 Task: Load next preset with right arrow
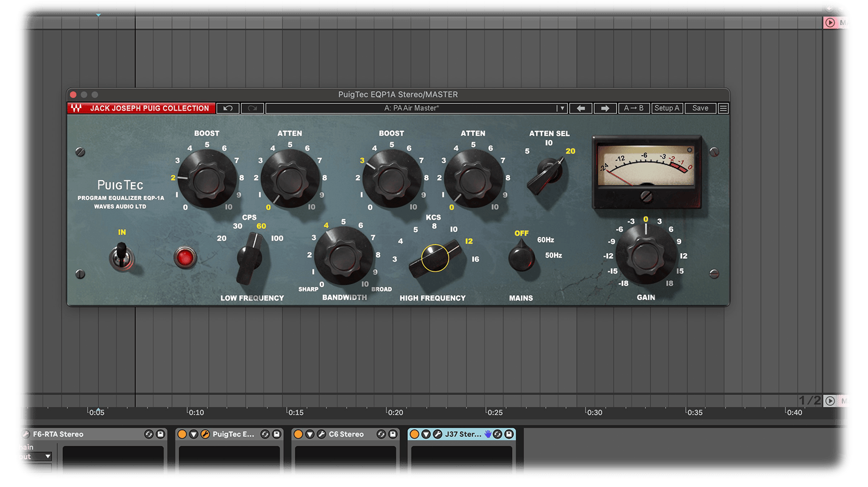(605, 108)
